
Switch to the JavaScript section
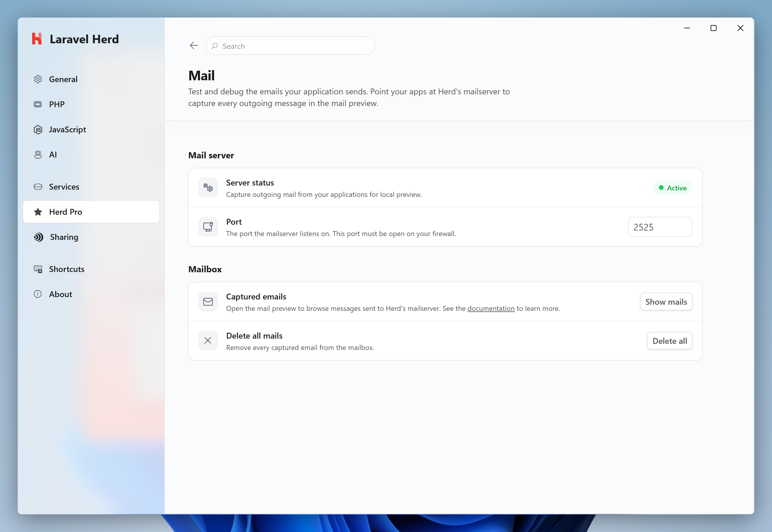[x=91, y=130]
